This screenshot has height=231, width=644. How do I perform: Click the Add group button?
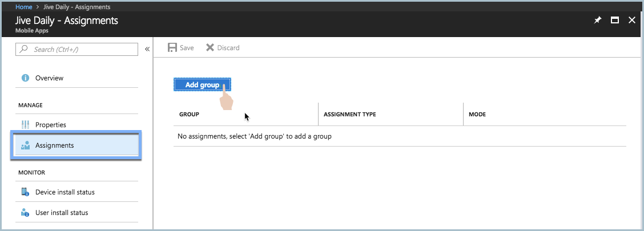[x=202, y=84]
